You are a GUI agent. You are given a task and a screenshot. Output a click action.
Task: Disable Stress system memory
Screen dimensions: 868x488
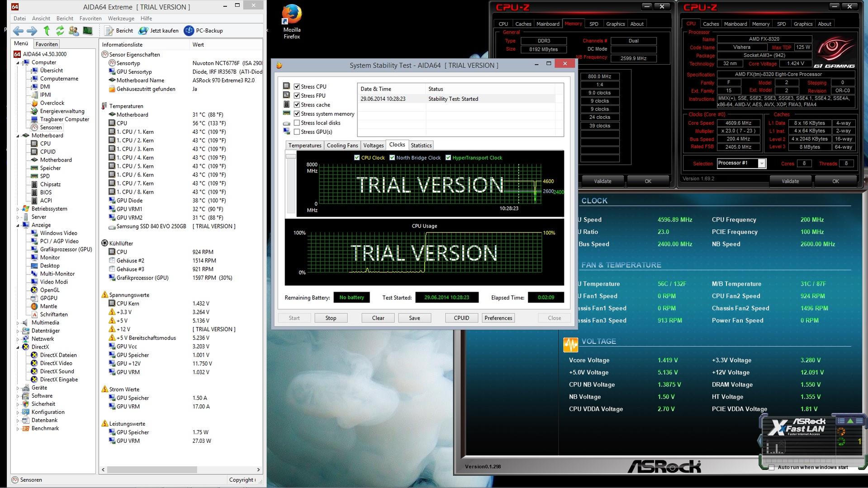tap(297, 114)
